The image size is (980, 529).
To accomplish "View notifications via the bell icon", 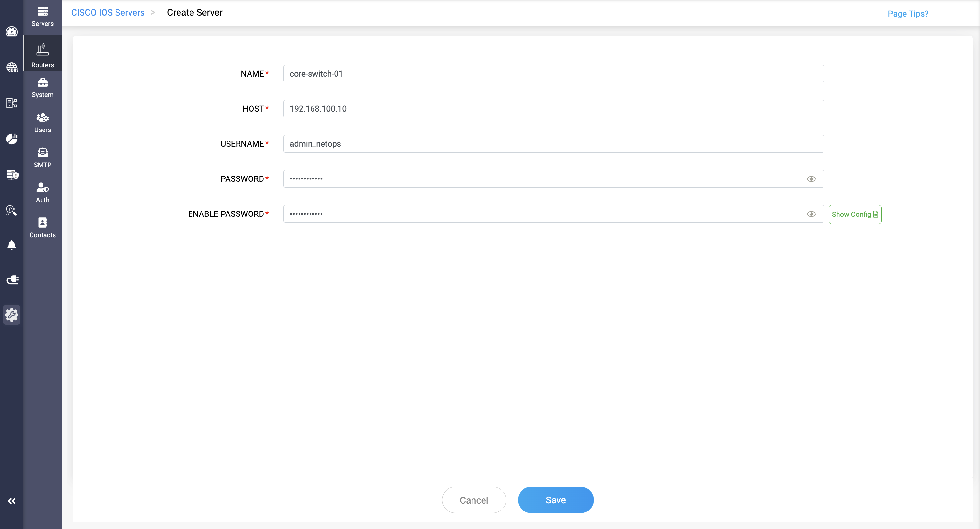I will coord(12,245).
